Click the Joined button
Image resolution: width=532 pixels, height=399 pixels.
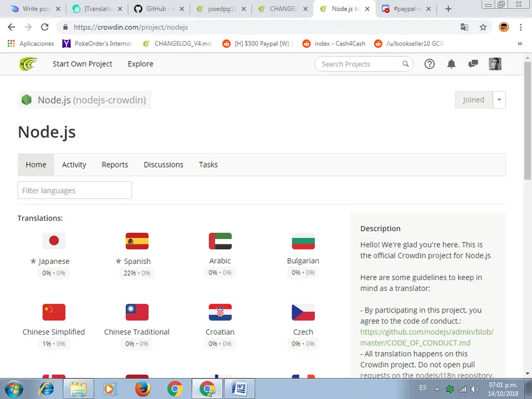click(x=474, y=100)
